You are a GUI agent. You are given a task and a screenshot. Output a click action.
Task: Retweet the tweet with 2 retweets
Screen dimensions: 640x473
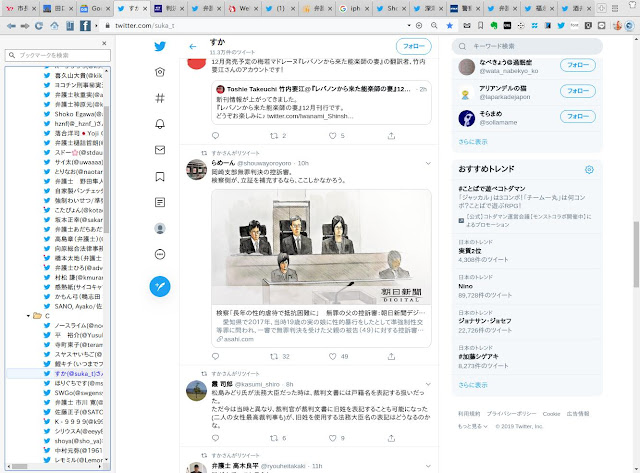click(x=274, y=135)
